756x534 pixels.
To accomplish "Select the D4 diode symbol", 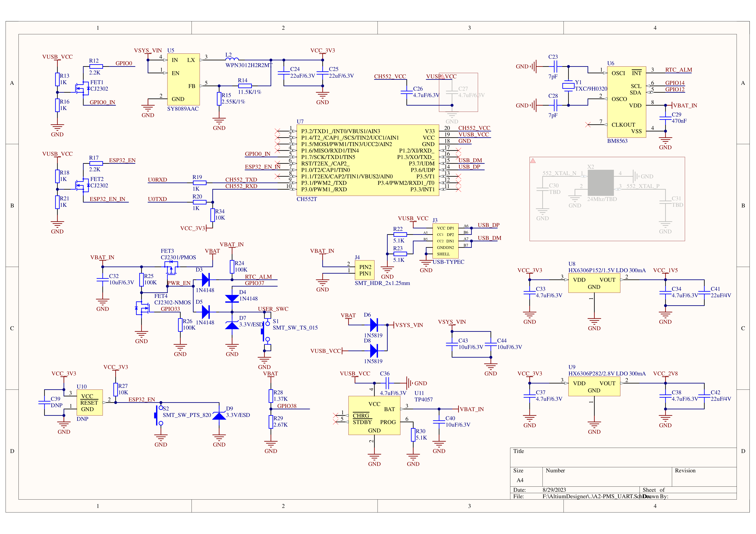I will [x=232, y=299].
